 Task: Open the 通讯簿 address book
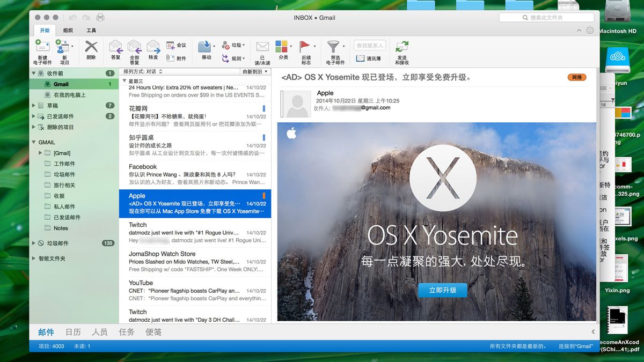pos(369,58)
